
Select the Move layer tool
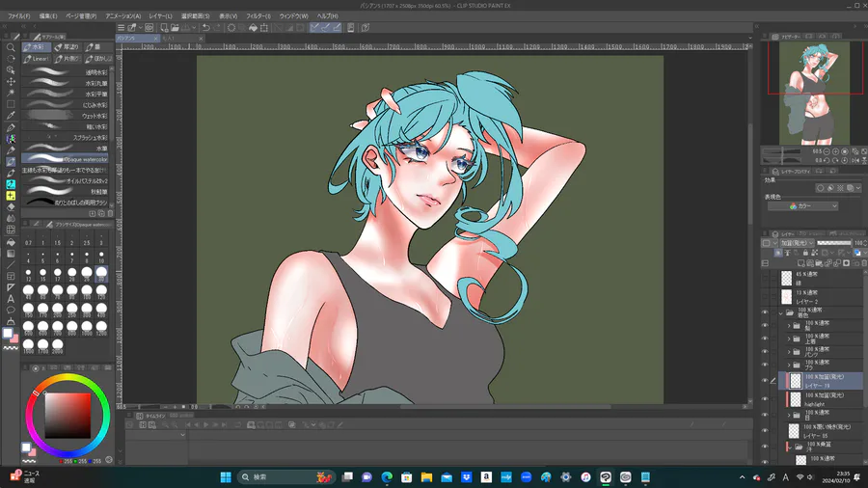tap(11, 81)
